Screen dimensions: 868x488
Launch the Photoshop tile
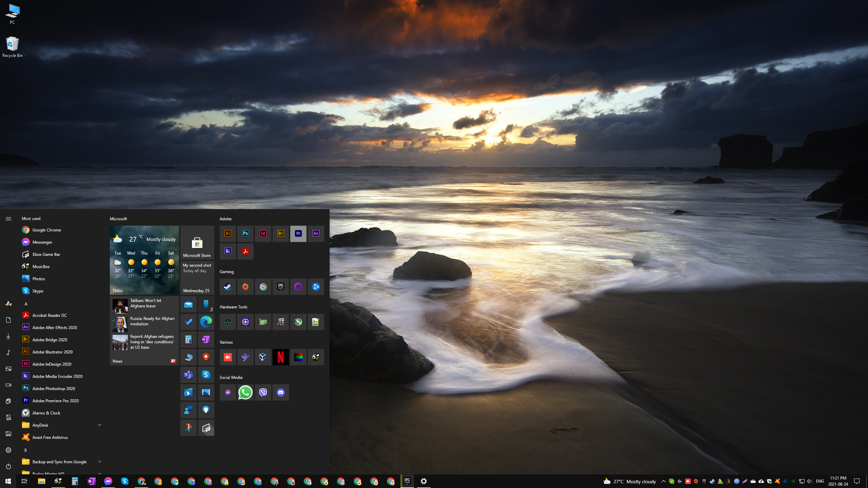click(x=245, y=233)
